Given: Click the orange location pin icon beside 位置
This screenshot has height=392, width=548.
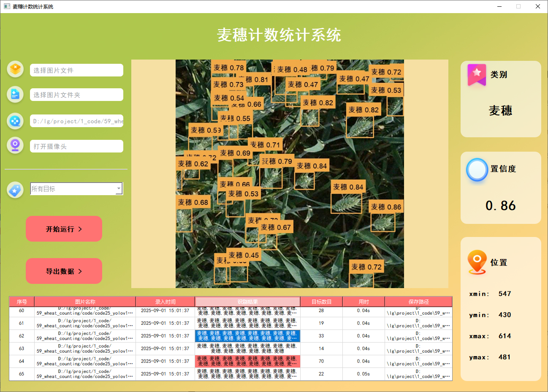Looking at the screenshot, I should 477,262.
